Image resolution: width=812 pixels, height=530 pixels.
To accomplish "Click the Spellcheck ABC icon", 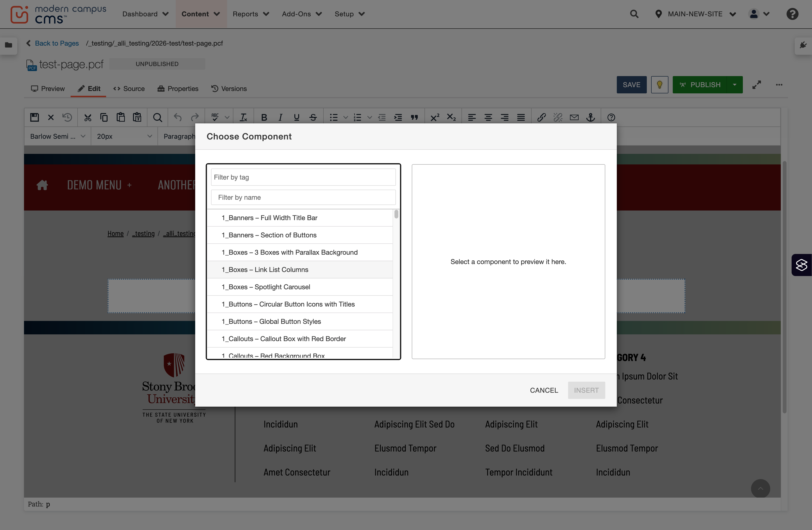I will (x=215, y=117).
